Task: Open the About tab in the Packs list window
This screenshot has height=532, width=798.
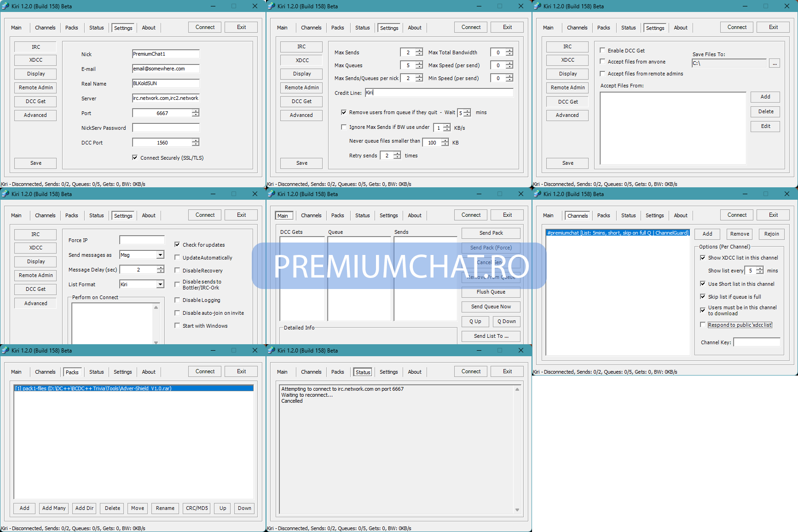Action: [x=149, y=372]
